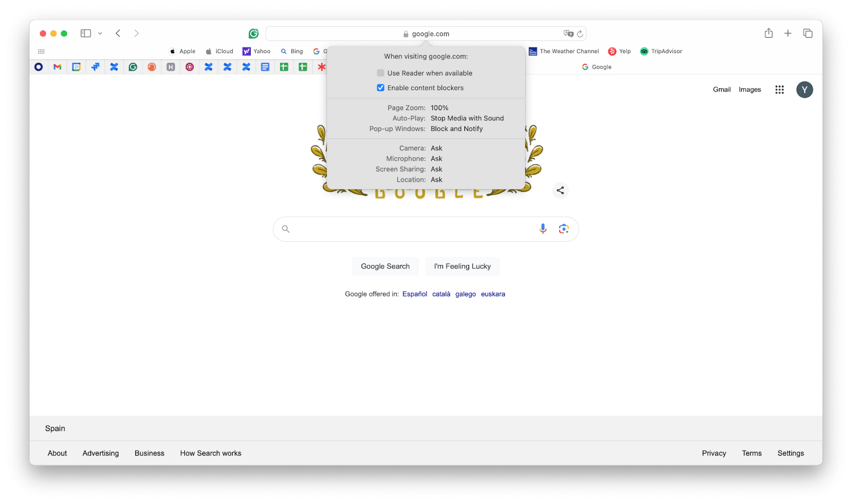Change Auto-Play Stop Media with Sound setting
The image size is (852, 504).
tap(467, 118)
